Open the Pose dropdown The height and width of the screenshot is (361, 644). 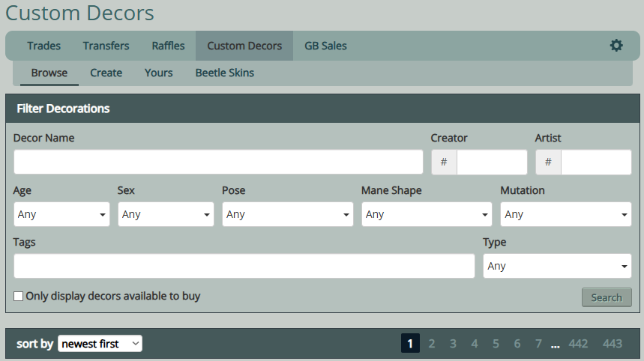[x=287, y=214]
